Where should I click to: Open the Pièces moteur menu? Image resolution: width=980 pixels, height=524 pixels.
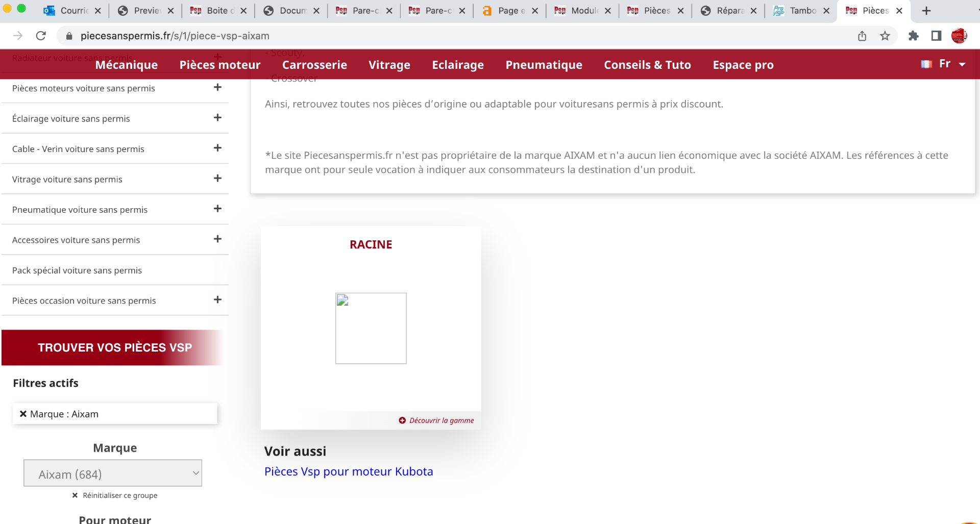[x=220, y=65]
